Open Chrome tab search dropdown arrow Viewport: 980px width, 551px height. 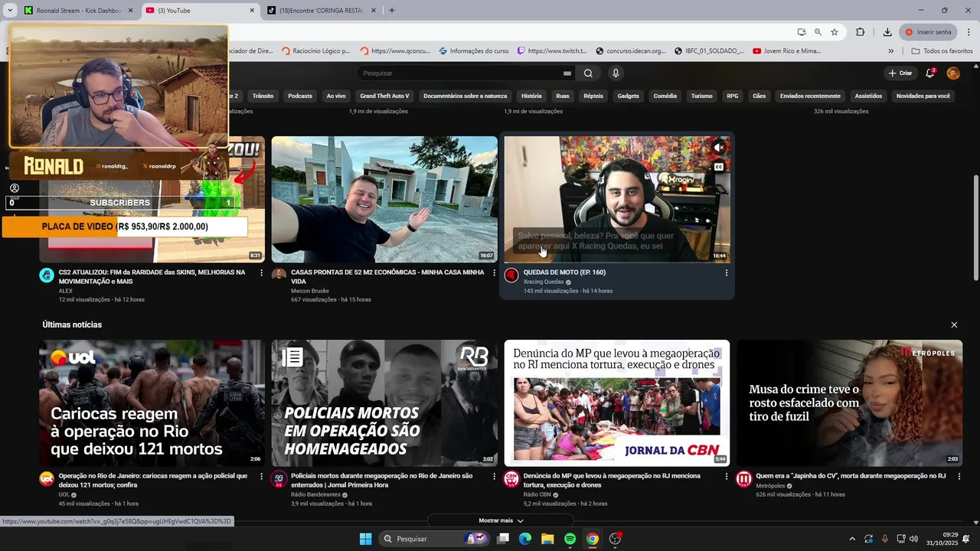coord(10,11)
